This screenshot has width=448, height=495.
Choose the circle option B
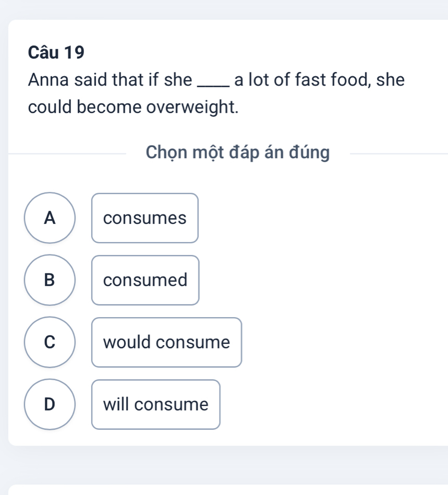tap(50, 280)
